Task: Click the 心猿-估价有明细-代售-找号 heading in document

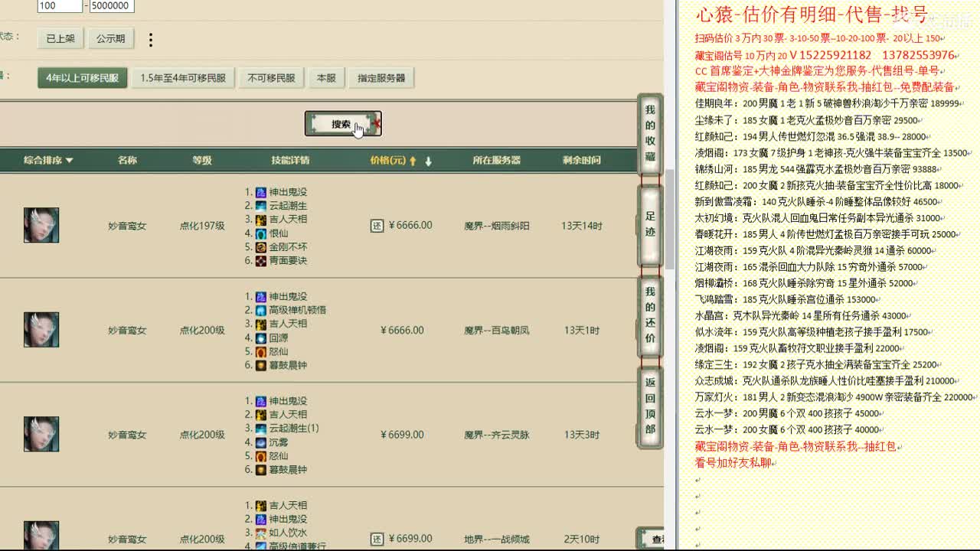Action: pyautogui.click(x=812, y=15)
